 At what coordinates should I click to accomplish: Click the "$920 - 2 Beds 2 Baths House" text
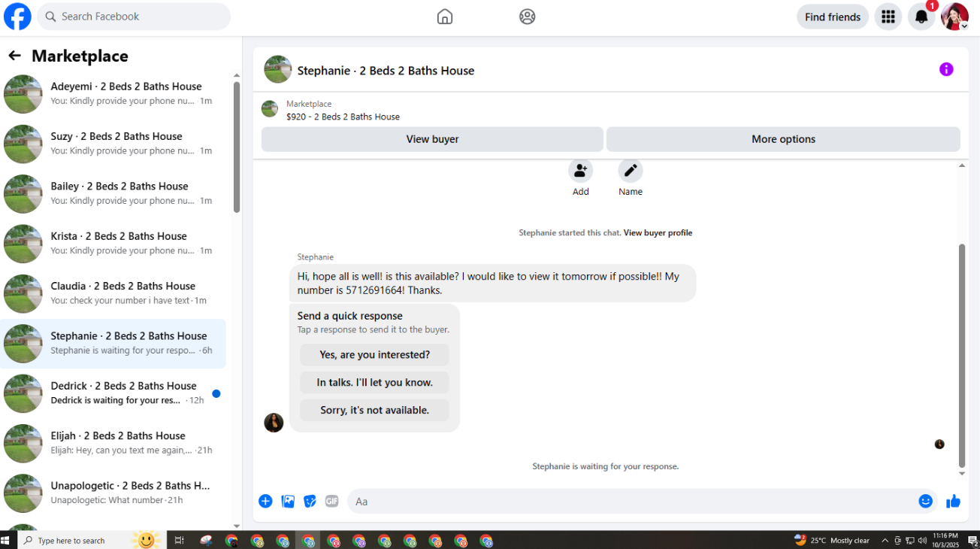click(x=343, y=117)
